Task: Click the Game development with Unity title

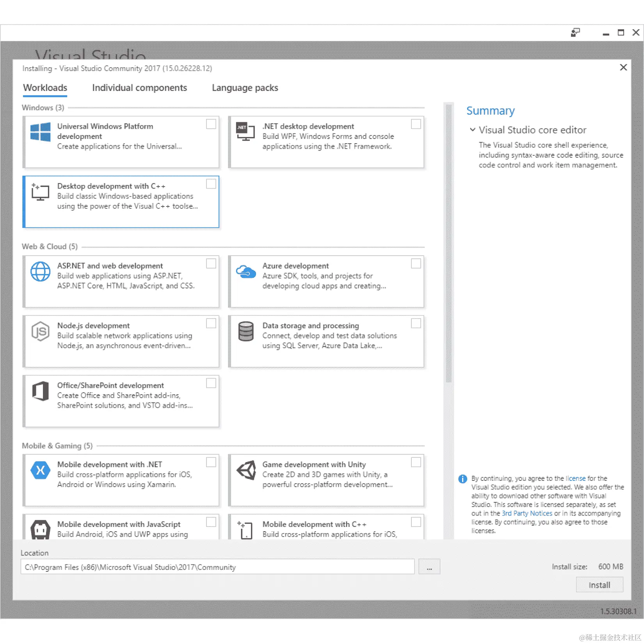Action: (314, 464)
